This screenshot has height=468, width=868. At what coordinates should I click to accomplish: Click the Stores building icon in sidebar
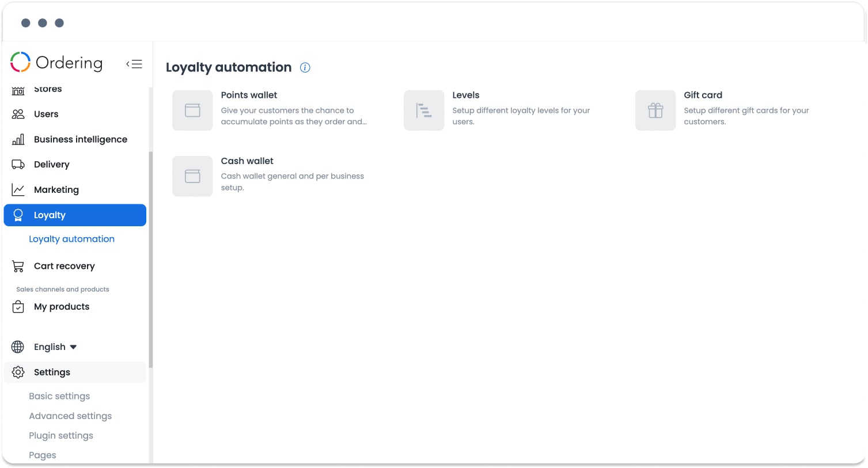coord(18,90)
